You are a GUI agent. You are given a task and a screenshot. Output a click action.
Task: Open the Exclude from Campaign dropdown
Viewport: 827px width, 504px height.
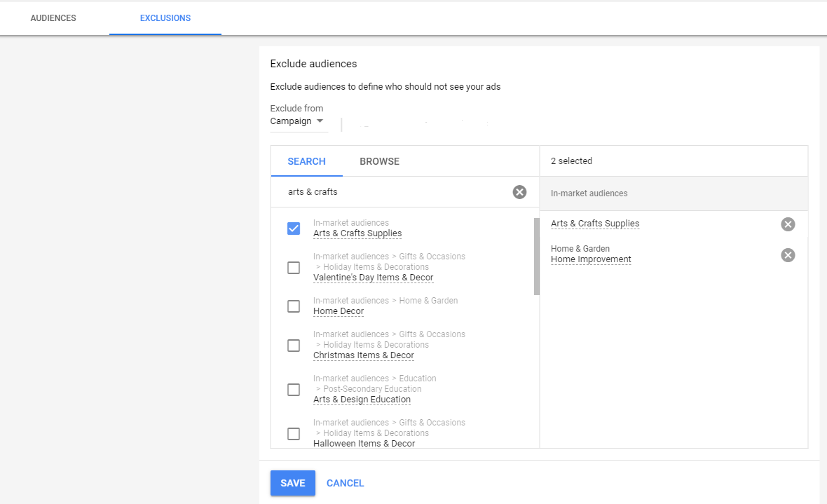coord(298,121)
